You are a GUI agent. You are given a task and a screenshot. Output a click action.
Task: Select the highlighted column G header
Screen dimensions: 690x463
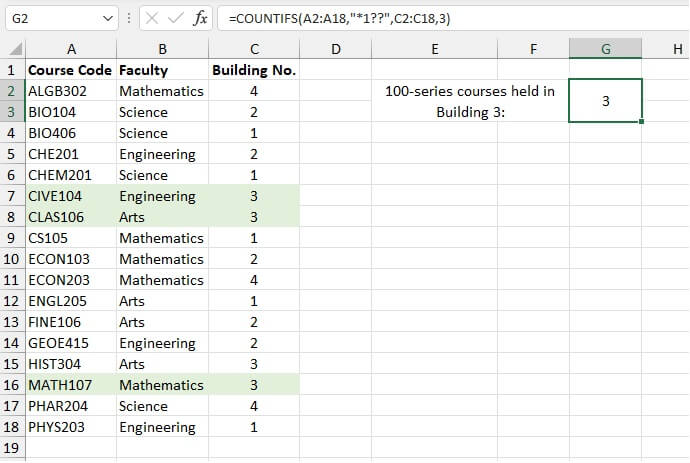click(x=605, y=49)
